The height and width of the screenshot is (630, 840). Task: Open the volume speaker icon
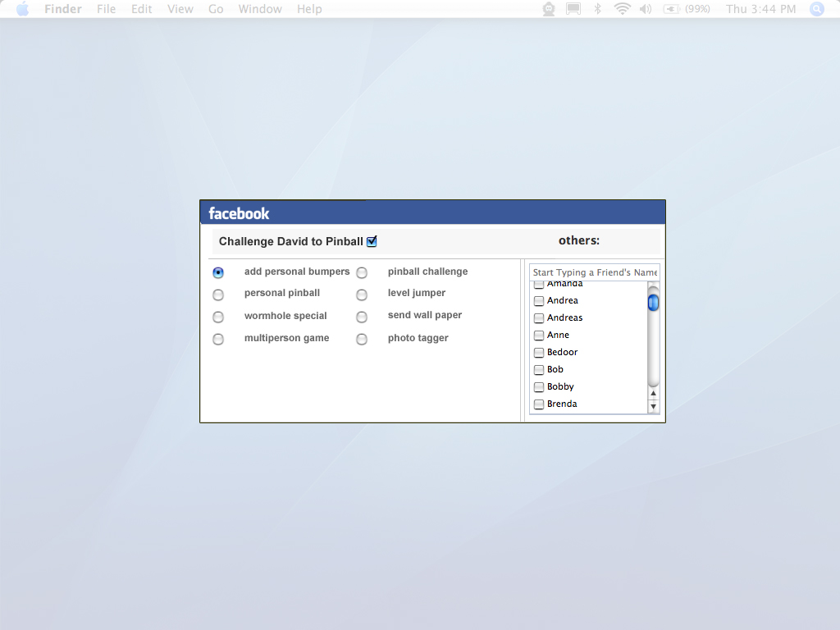click(x=646, y=9)
